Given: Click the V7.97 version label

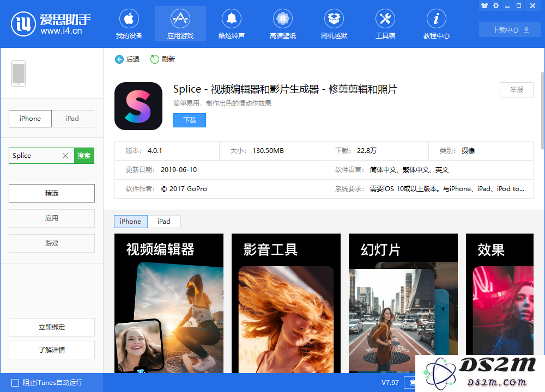Looking at the screenshot, I should 390,383.
